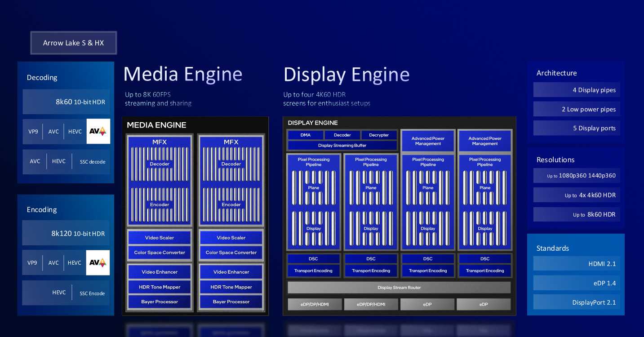
Task: Click the SSC decode label
Action: pos(93,162)
